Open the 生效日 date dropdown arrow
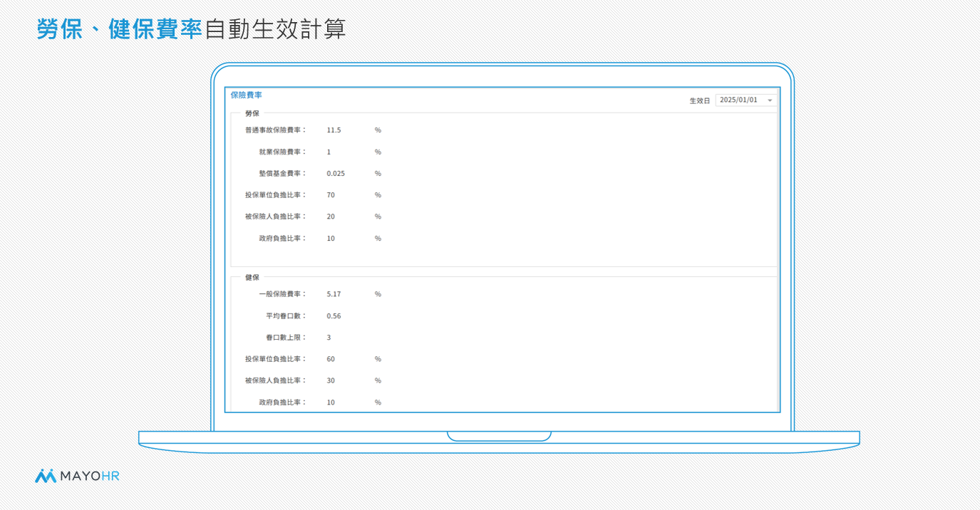Image resolution: width=980 pixels, height=510 pixels. 770,100
